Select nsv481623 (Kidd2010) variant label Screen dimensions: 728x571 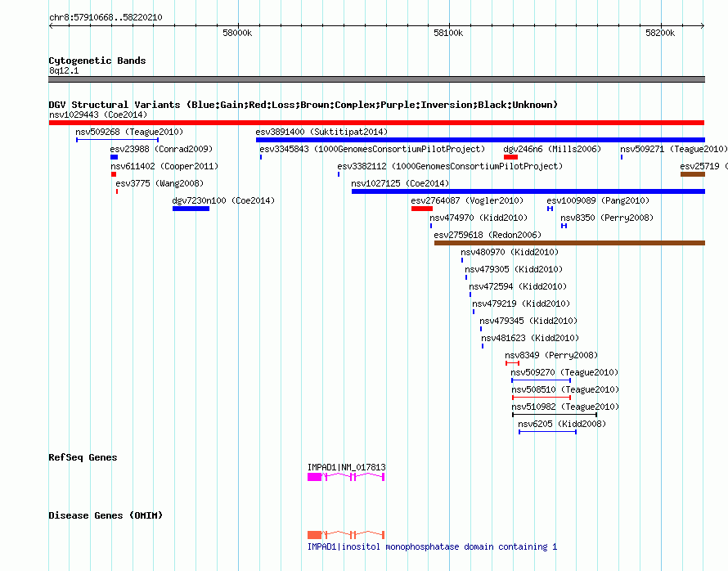click(x=530, y=338)
